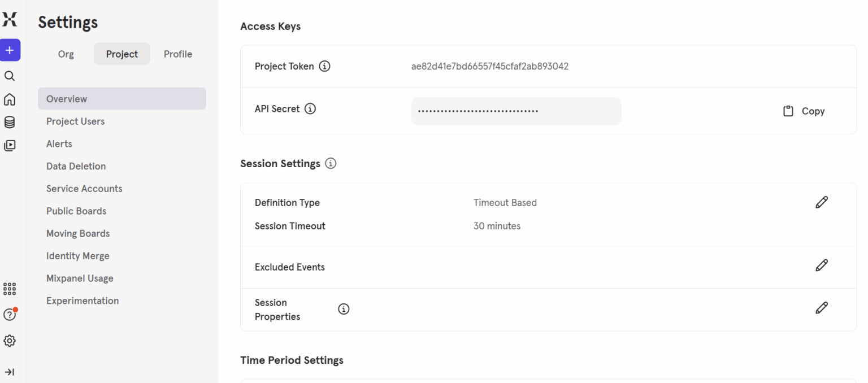Sign out using the arrow icon
The height and width of the screenshot is (383, 868).
point(10,371)
